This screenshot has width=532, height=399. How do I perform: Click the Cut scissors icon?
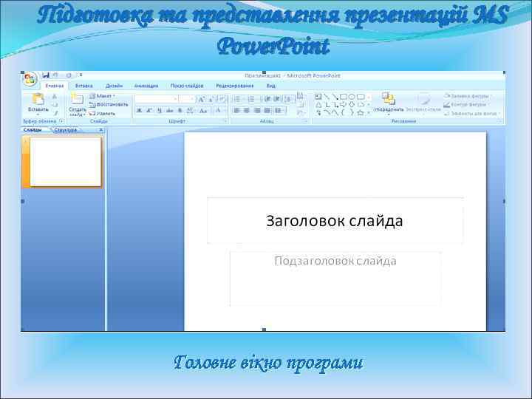tap(54, 97)
